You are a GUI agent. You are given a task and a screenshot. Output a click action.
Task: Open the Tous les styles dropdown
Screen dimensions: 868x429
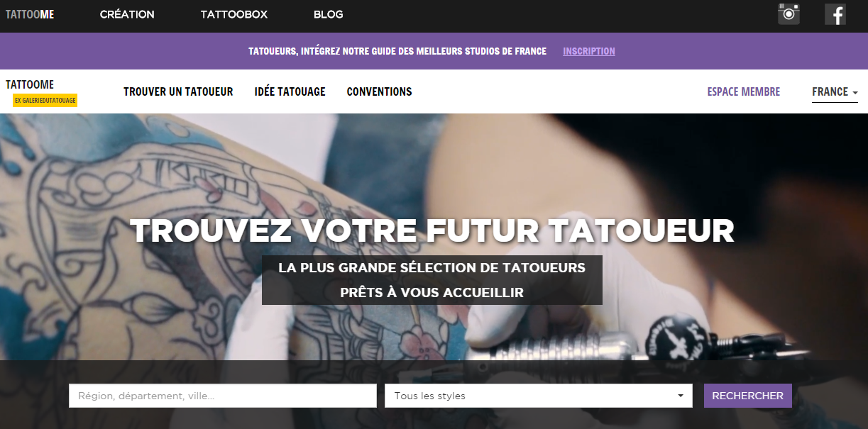click(x=539, y=396)
